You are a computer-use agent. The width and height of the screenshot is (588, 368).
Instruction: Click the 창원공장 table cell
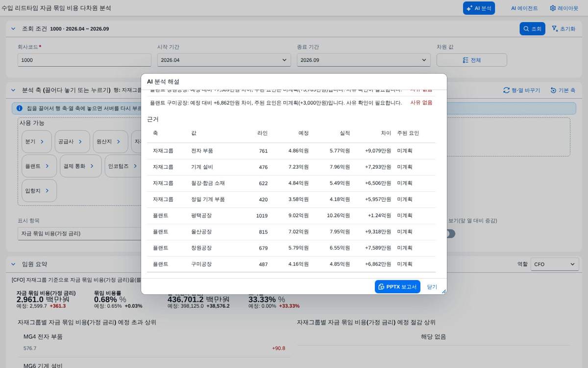(201, 248)
